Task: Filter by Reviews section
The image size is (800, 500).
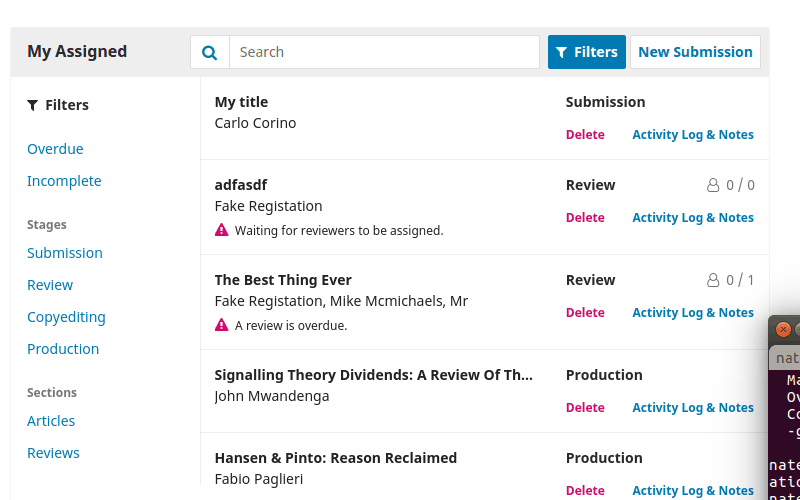Action: coord(53,453)
